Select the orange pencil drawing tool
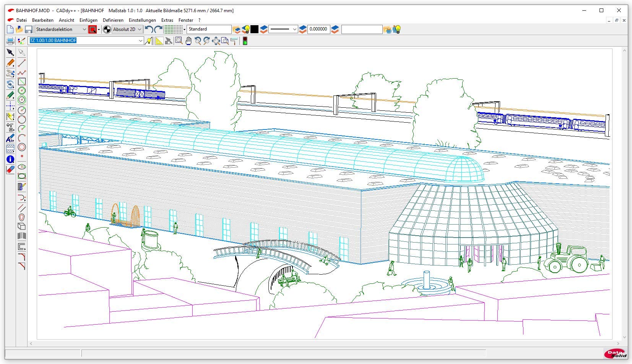632x364 pixels. point(10,63)
